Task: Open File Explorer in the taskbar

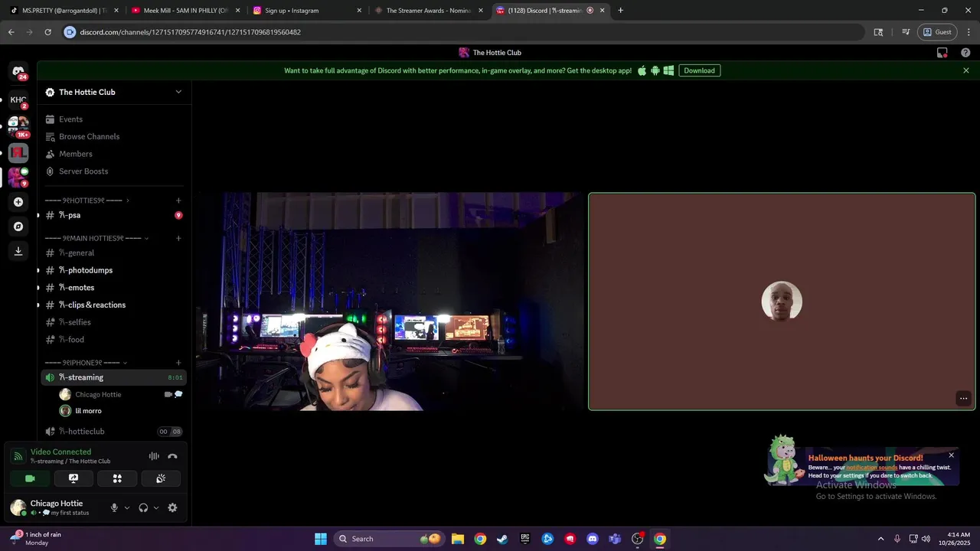Action: 457,539
